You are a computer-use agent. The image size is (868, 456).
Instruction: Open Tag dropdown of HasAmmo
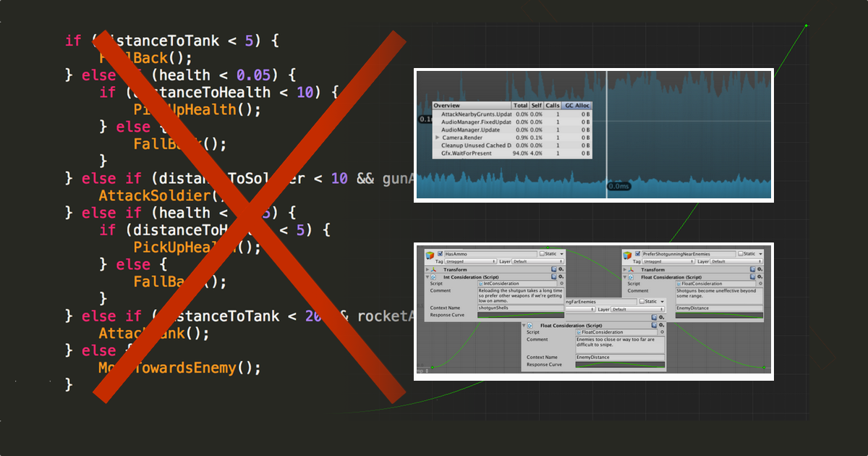[470, 261]
